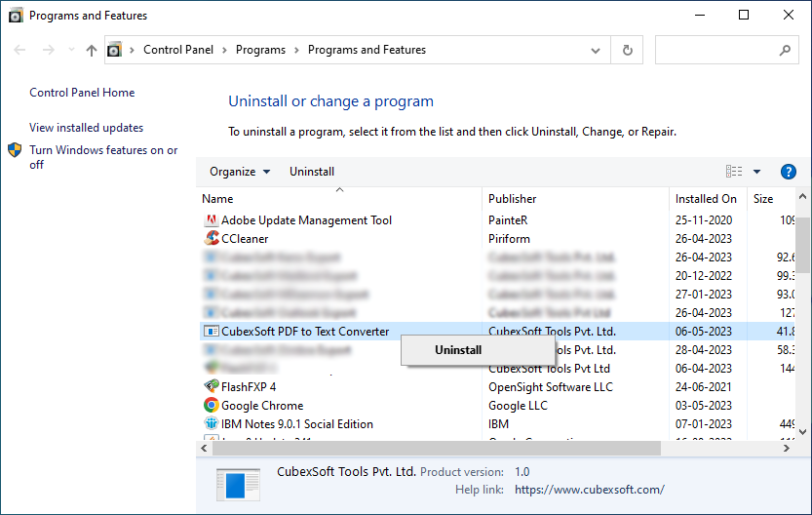Click Google LLC publisher cell
Viewport: 812px width, 515px height.
coord(518,406)
